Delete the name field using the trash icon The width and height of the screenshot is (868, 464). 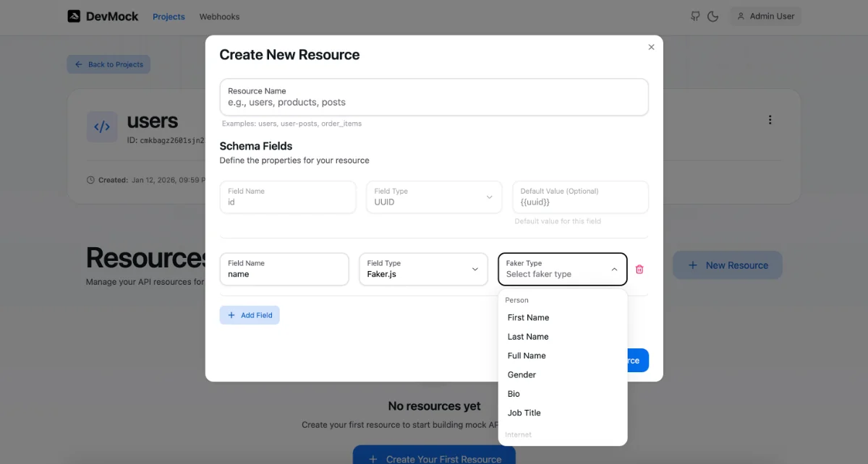pos(639,269)
